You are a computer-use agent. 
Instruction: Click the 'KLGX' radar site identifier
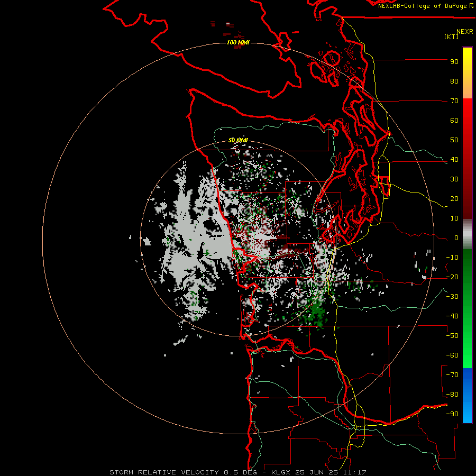point(281,472)
